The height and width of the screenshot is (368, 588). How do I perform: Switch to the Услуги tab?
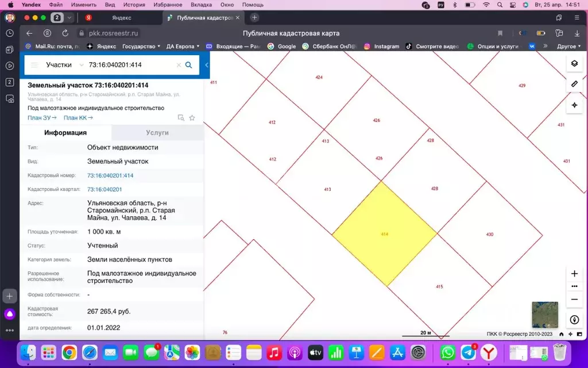(157, 132)
